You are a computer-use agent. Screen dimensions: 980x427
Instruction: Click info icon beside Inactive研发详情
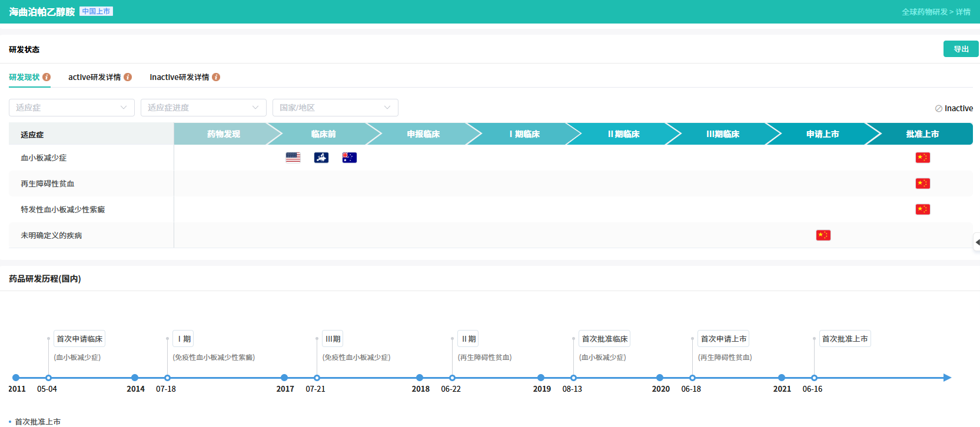click(216, 77)
